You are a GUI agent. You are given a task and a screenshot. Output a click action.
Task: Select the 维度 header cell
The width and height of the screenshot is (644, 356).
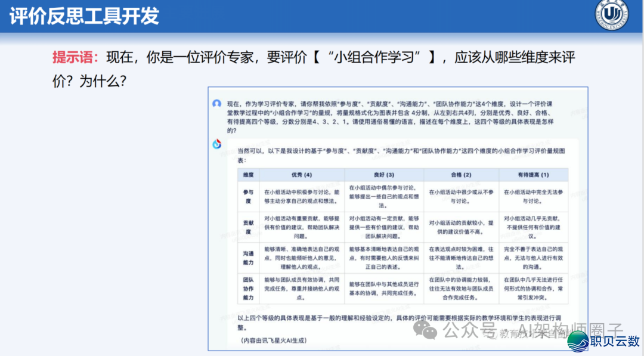pos(247,173)
